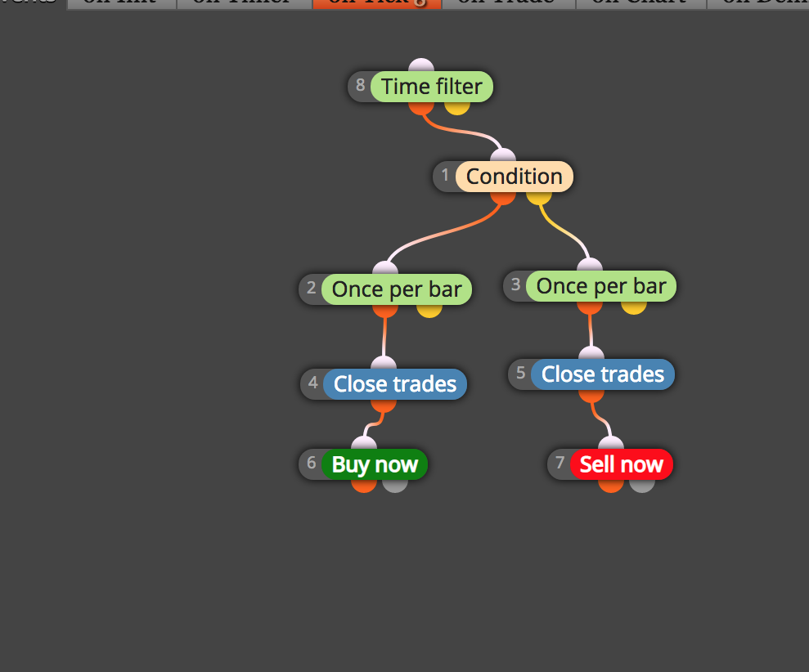
Task: Click the yellow output connector under Time filter
Action: tap(457, 108)
